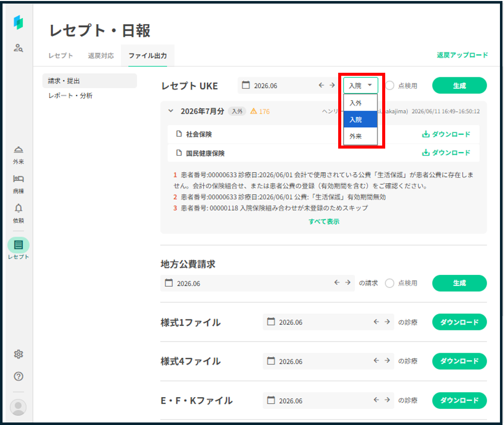
Task: Go to previous month for E・F・Kファイル
Action: 376,400
